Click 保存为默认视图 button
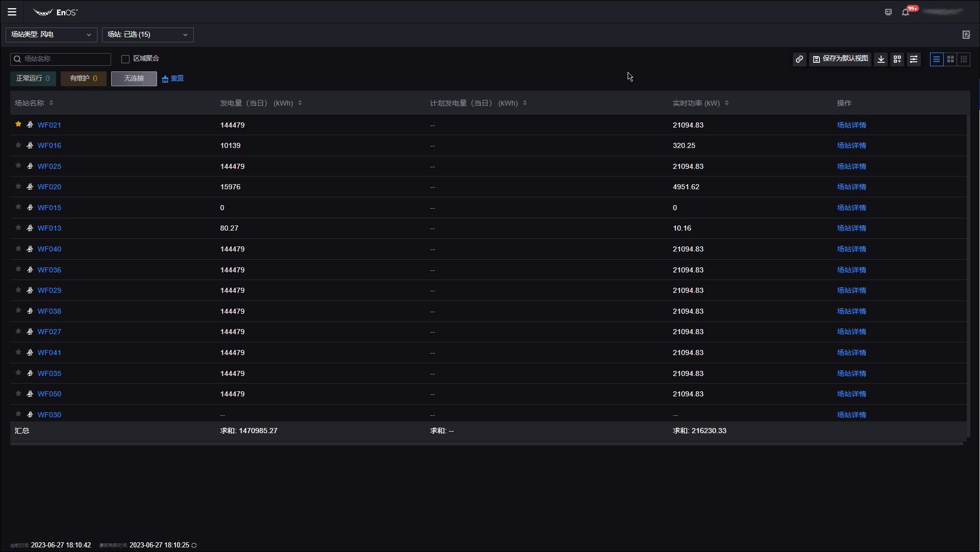The width and height of the screenshot is (980, 552). click(840, 59)
